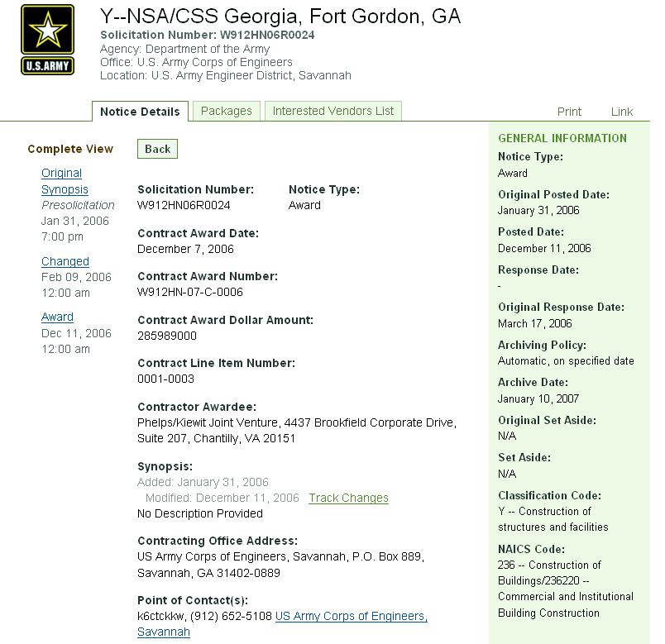Open the Original Synopsis link

(x=63, y=181)
